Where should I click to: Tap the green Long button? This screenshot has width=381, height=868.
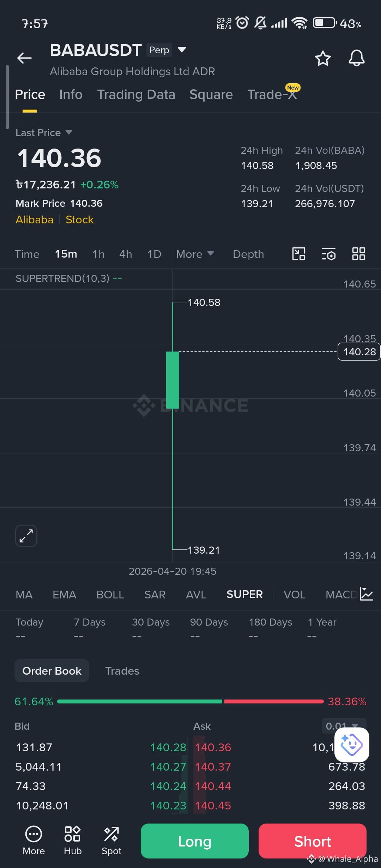[195, 841]
